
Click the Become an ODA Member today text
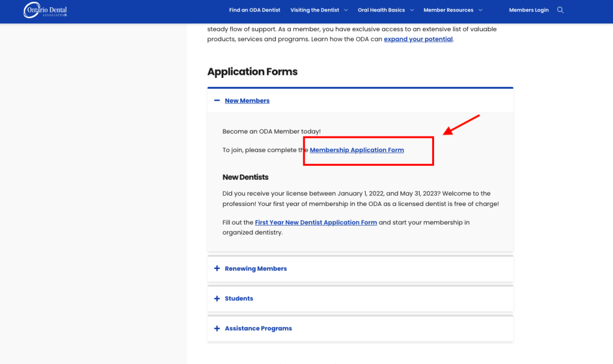click(x=271, y=131)
